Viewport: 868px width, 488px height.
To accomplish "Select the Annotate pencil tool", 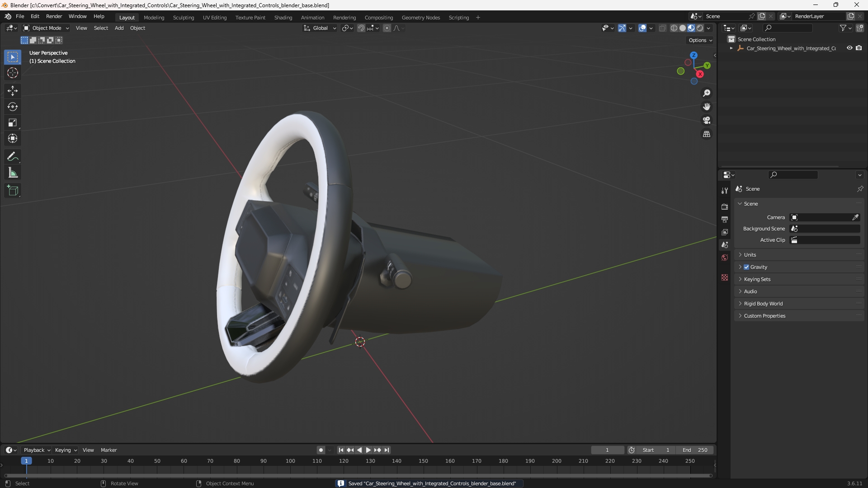I will [x=13, y=157].
